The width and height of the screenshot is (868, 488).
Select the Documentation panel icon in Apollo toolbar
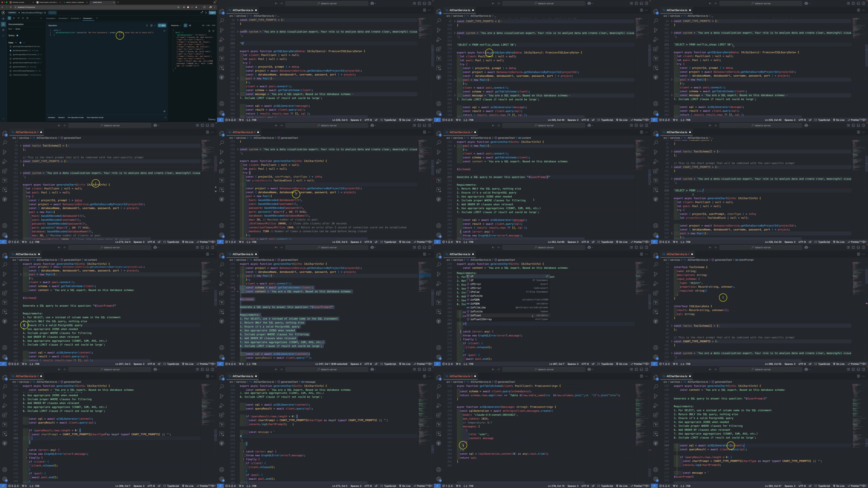coord(9,18)
